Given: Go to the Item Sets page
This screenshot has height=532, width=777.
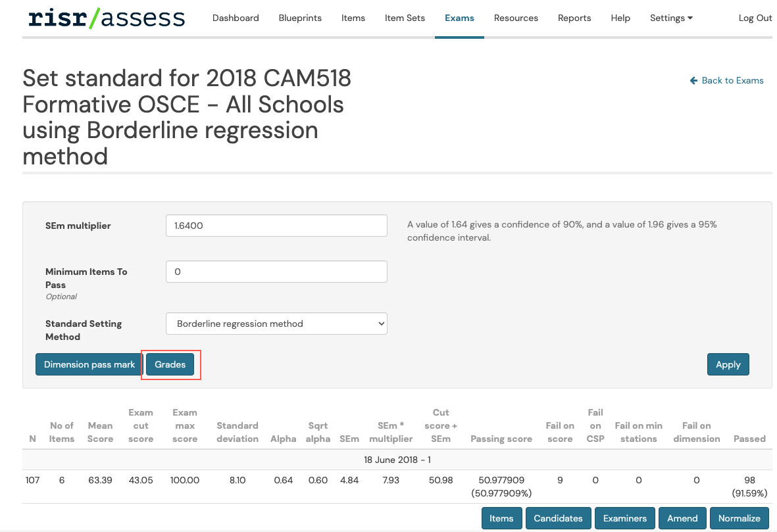Looking at the screenshot, I should point(405,18).
